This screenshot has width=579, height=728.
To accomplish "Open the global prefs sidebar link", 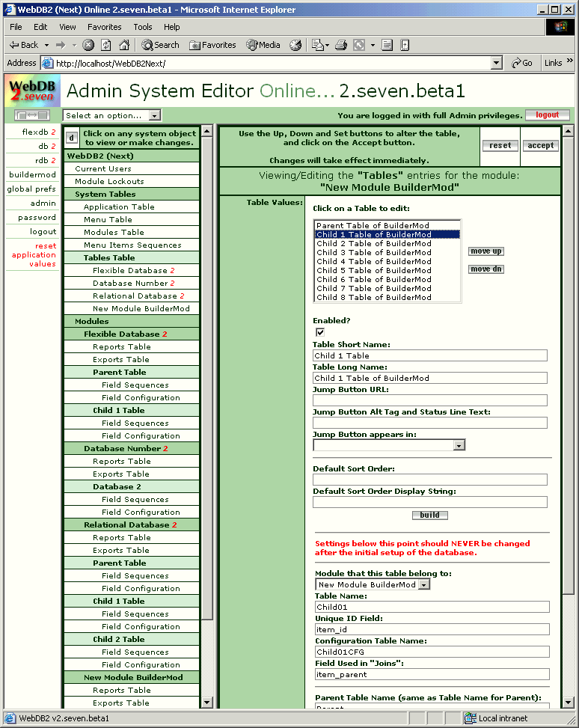I will pyautogui.click(x=31, y=189).
